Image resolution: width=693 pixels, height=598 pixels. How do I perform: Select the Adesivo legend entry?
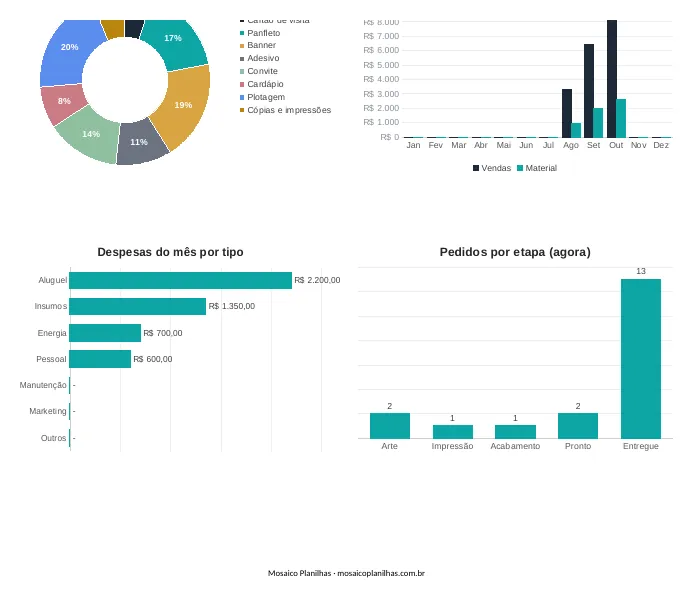coord(259,58)
